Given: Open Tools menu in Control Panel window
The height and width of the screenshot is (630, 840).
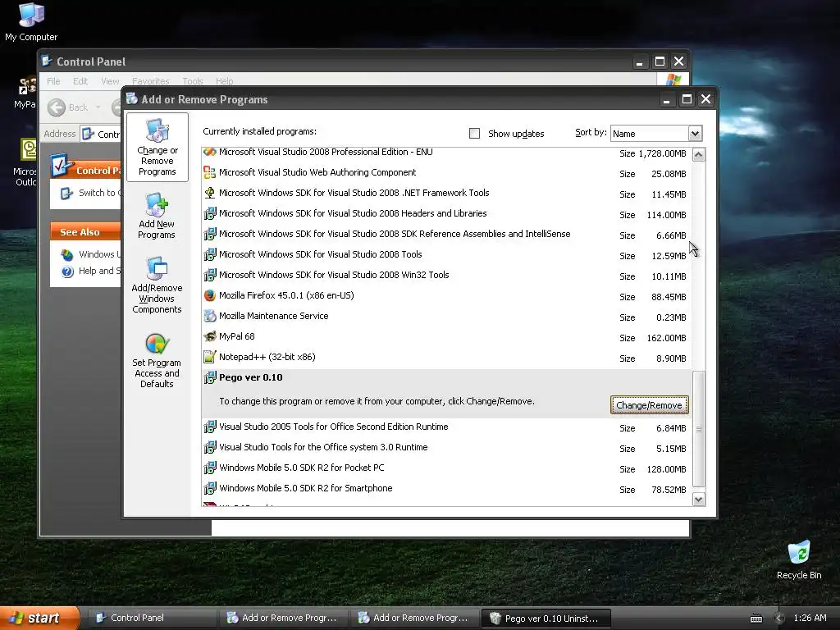Looking at the screenshot, I should (192, 81).
